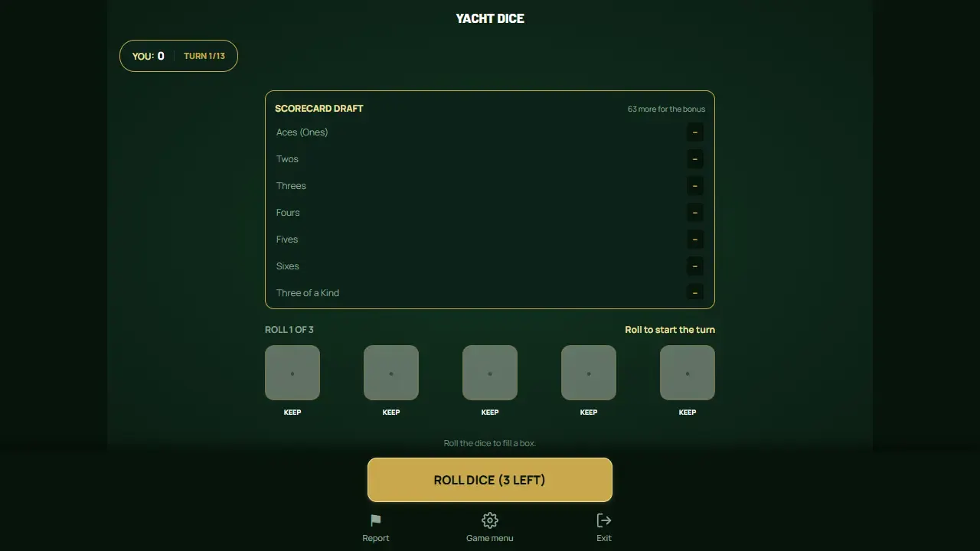Select the Three of a Kind row
This screenshot has width=980, height=551.
click(490, 293)
